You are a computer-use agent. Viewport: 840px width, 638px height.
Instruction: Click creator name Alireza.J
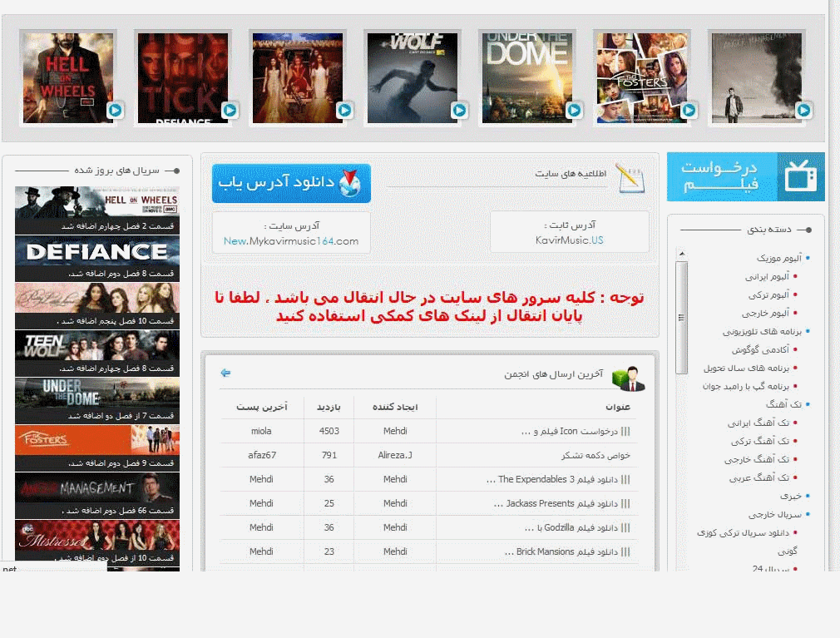395,455
